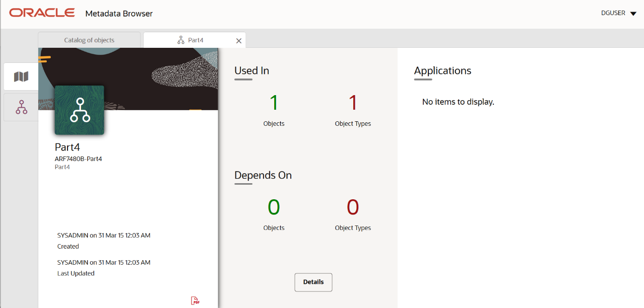Click the Depends On Object Types count 0

click(x=353, y=207)
